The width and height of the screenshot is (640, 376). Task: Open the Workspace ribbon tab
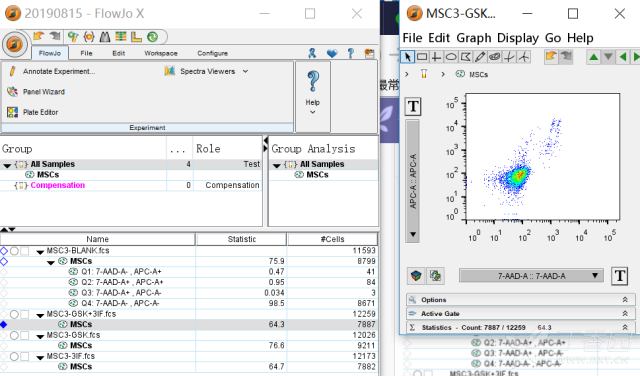coord(161,53)
